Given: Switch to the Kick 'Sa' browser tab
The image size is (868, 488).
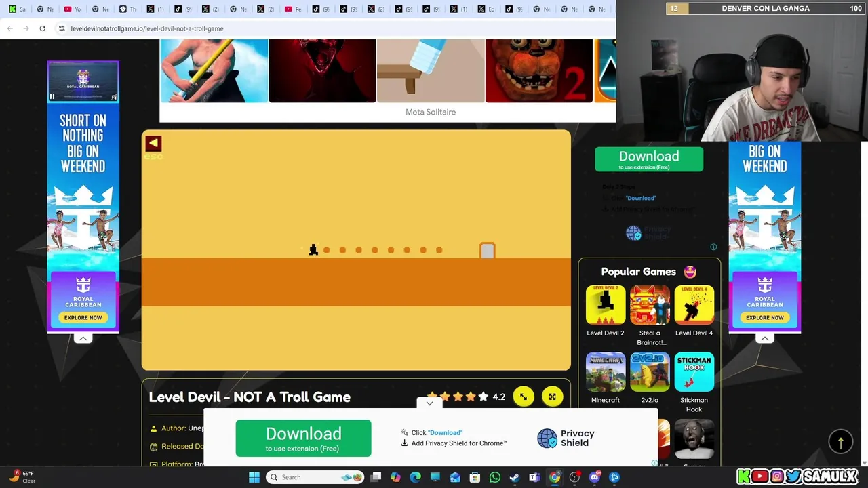Looking at the screenshot, I should [x=18, y=9].
